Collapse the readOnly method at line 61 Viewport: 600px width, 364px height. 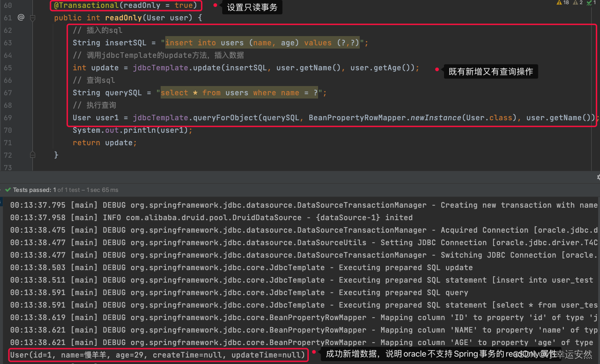click(33, 18)
